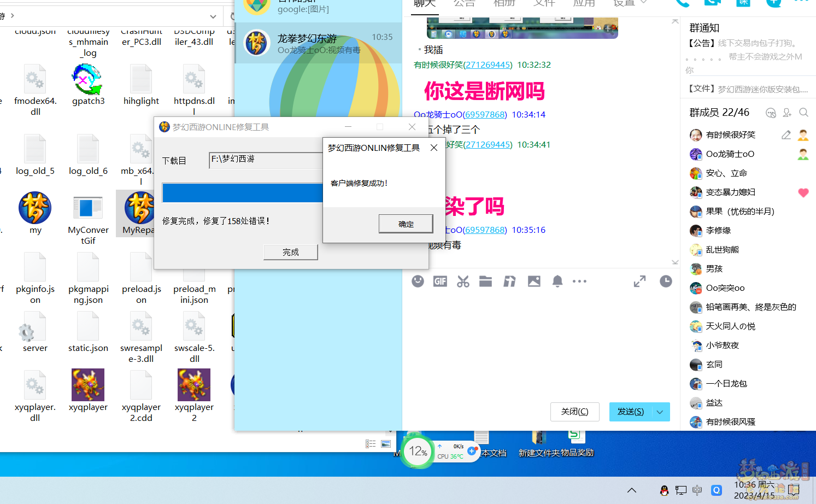Click the 完成 button in repair tool

tap(291, 252)
